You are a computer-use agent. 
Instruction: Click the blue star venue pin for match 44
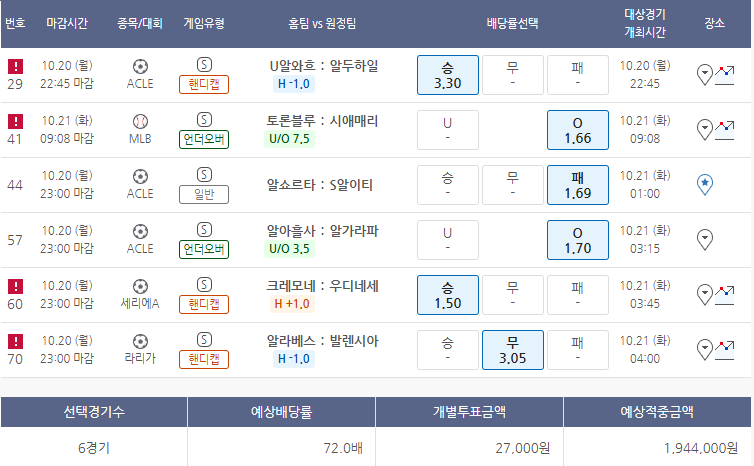point(704,185)
